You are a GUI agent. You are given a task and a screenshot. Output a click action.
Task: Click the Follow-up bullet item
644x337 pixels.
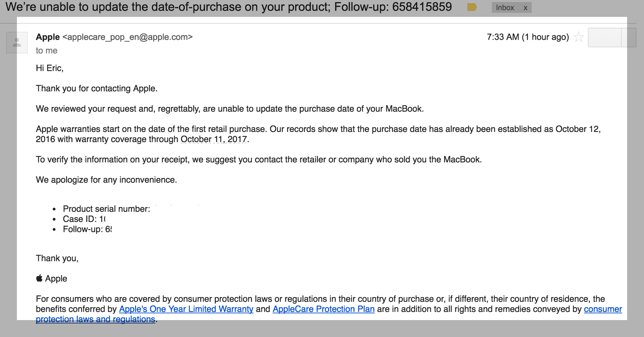tap(87, 229)
